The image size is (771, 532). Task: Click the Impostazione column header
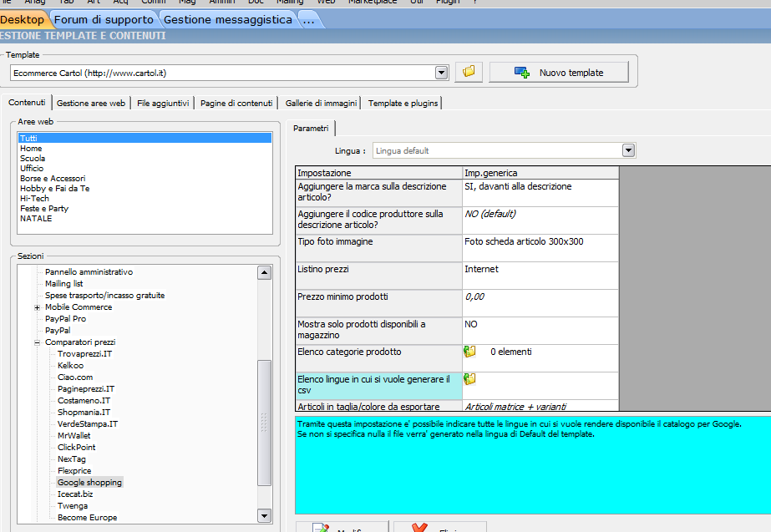(378, 173)
